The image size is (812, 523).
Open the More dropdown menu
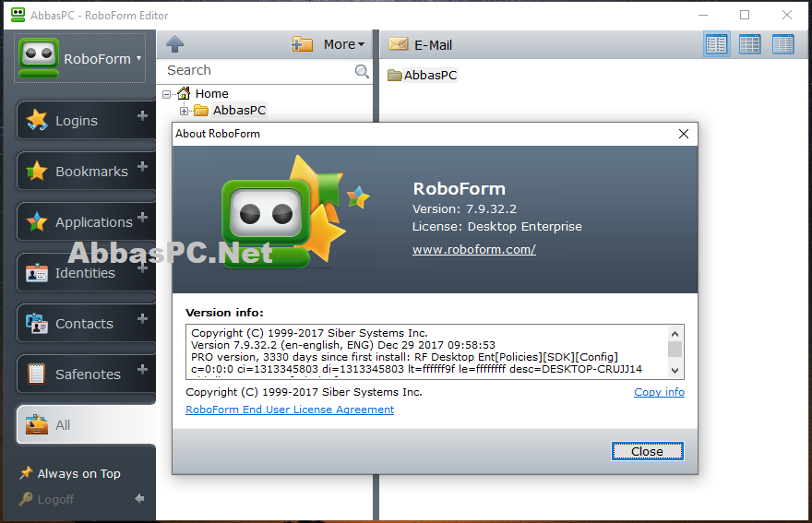(x=344, y=44)
